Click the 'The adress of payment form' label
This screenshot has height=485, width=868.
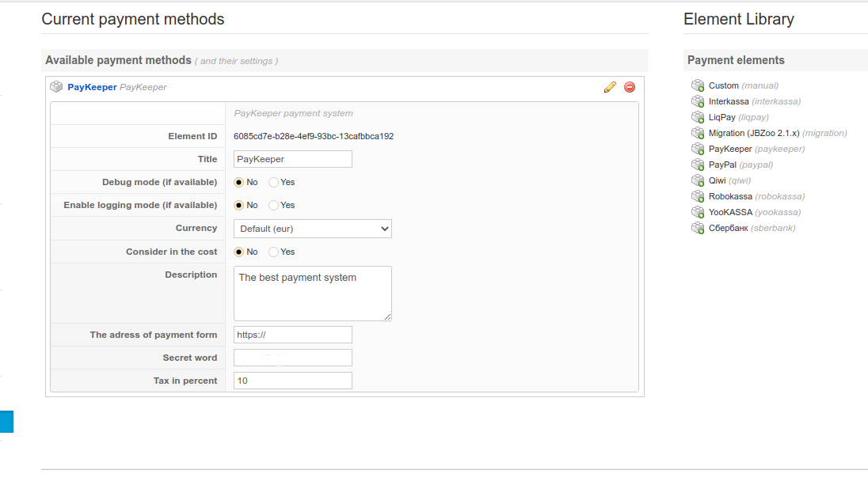tap(154, 335)
